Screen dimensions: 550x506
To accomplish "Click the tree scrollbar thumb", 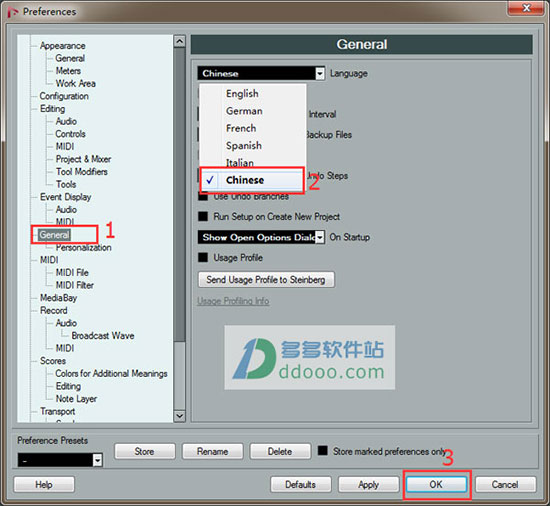I will click(179, 195).
